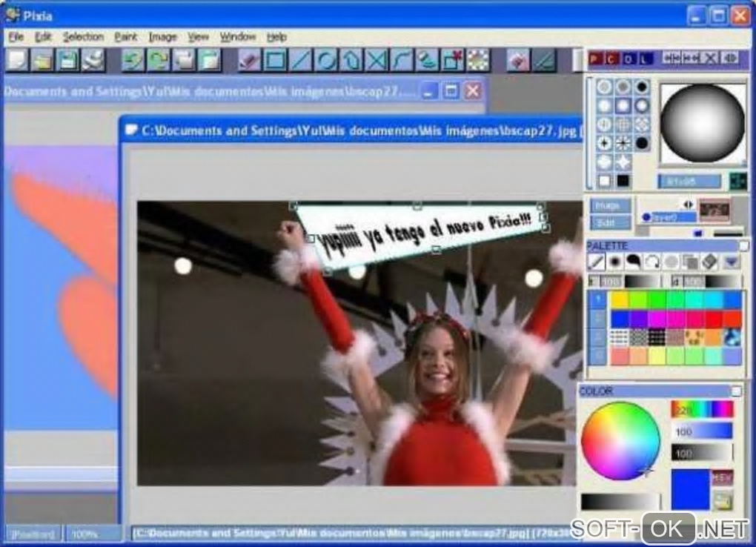Image resolution: width=756 pixels, height=547 pixels.
Task: Toggle the Palette panel header checkbox
Action: (743, 246)
